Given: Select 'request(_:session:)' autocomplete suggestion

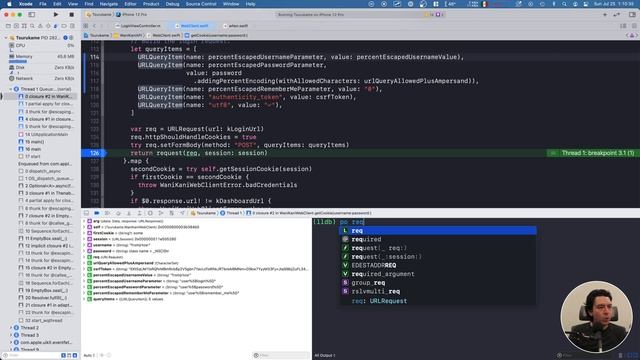Looking at the screenshot, I should pos(438,257).
